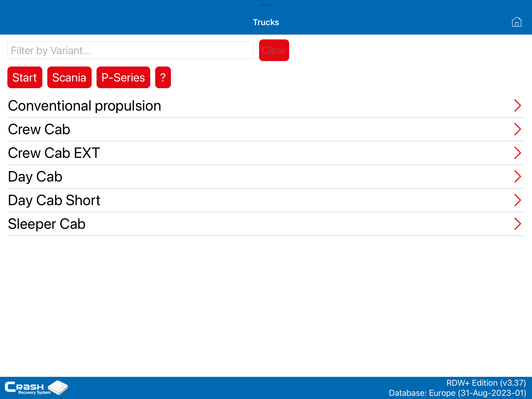Click the question mark breadcrumb button
This screenshot has height=399, width=532.
tap(163, 77)
